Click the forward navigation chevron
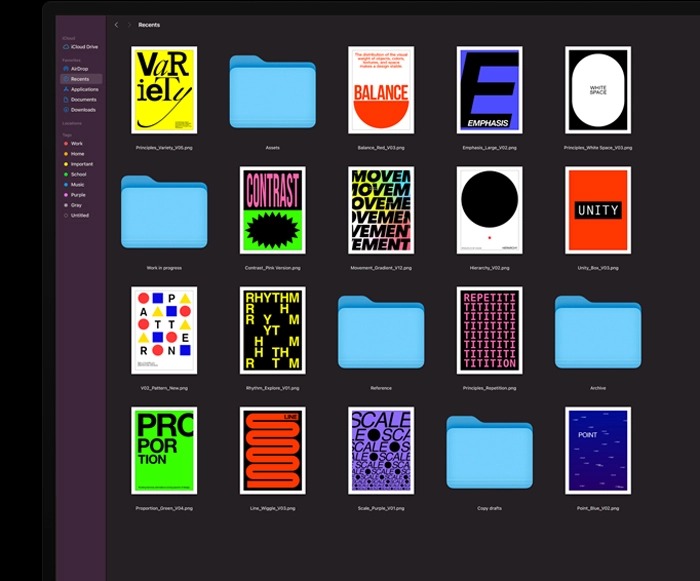Screen dimensions: 700x581 click(129, 24)
